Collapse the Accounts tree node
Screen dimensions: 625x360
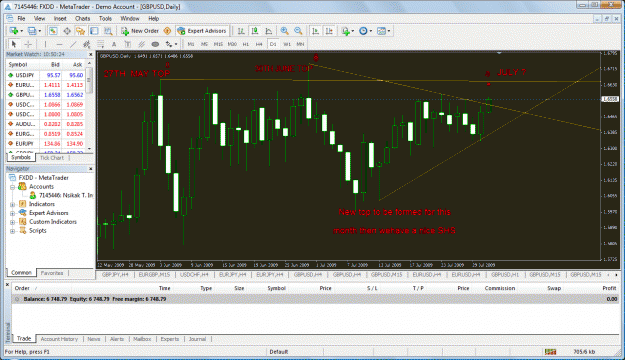pyautogui.click(x=12, y=187)
